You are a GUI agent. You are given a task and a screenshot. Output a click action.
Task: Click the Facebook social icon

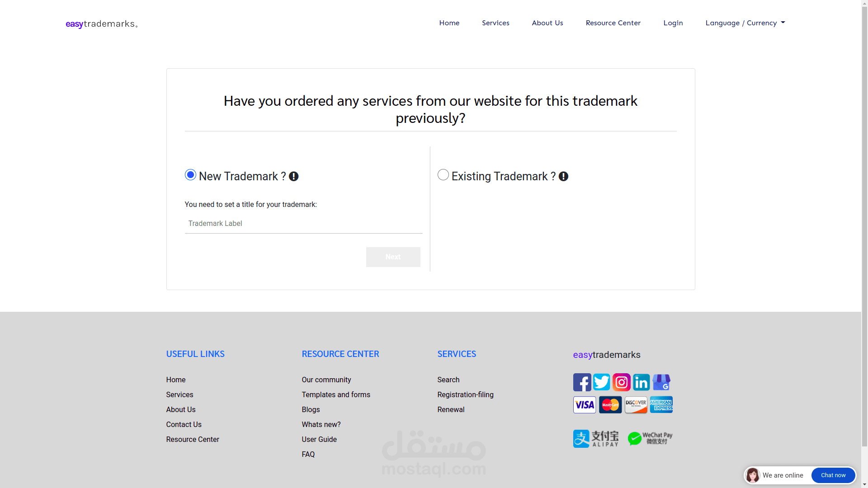[582, 382]
